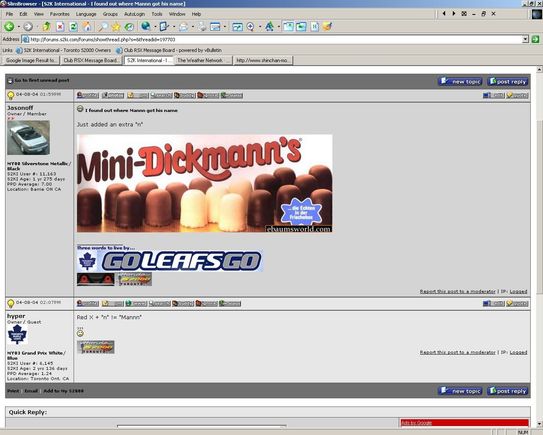Click the green Refresh page icon
Screen dimensions: 543x435
click(73, 27)
